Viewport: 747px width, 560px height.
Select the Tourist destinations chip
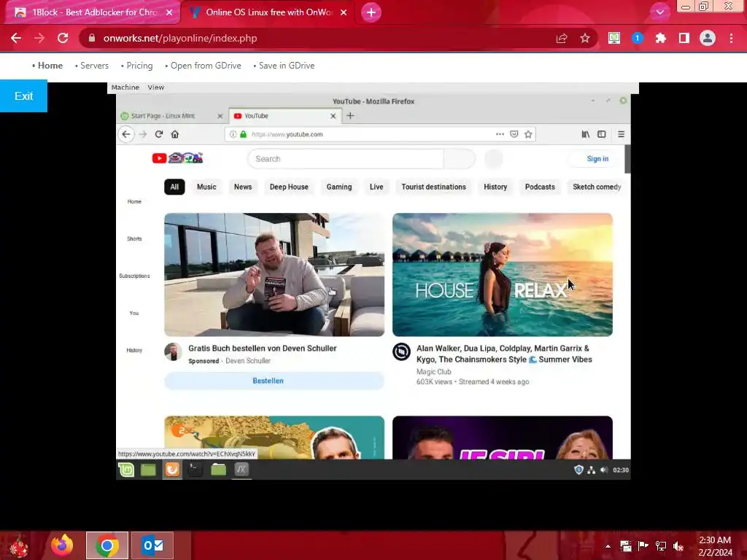433,187
